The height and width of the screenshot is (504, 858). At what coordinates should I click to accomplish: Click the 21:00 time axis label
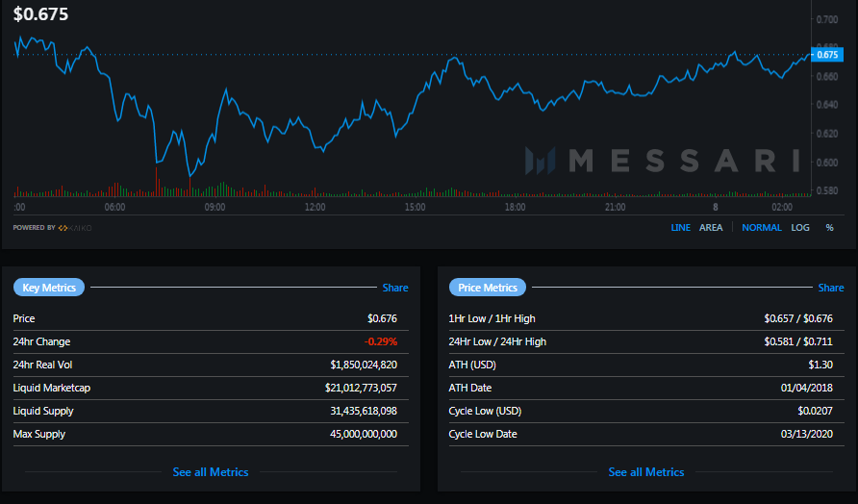coord(615,207)
